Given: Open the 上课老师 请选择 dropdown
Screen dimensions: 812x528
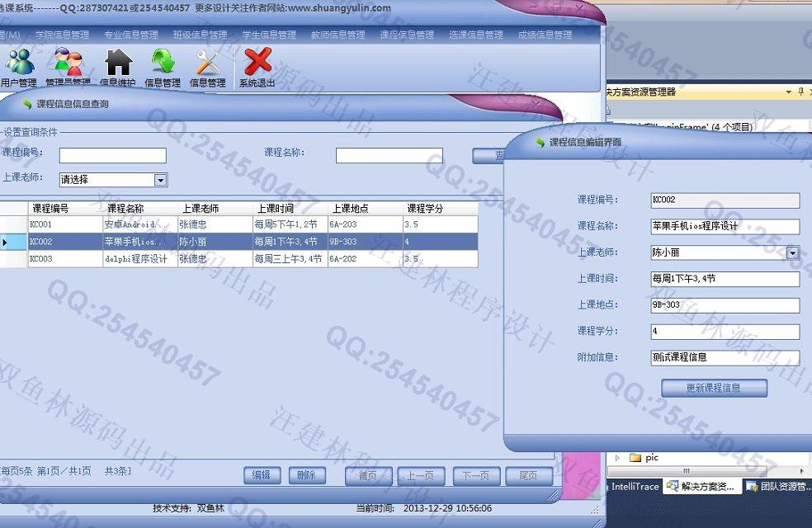Looking at the screenshot, I should [161, 180].
